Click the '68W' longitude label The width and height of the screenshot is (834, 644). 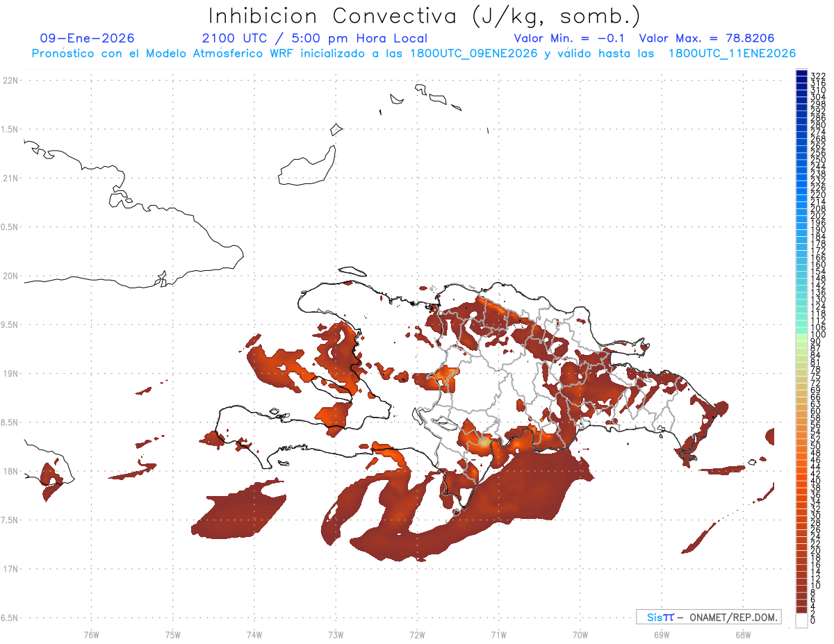click(742, 634)
